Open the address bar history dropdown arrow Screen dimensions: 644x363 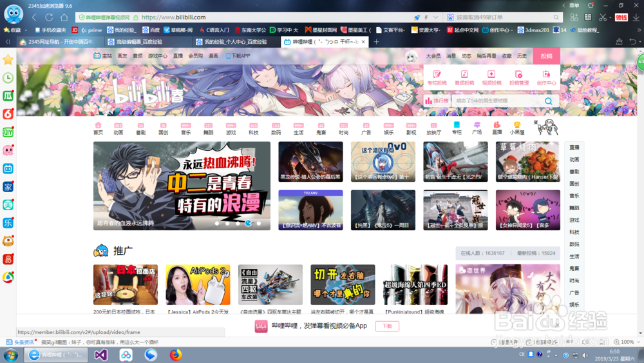436,17
